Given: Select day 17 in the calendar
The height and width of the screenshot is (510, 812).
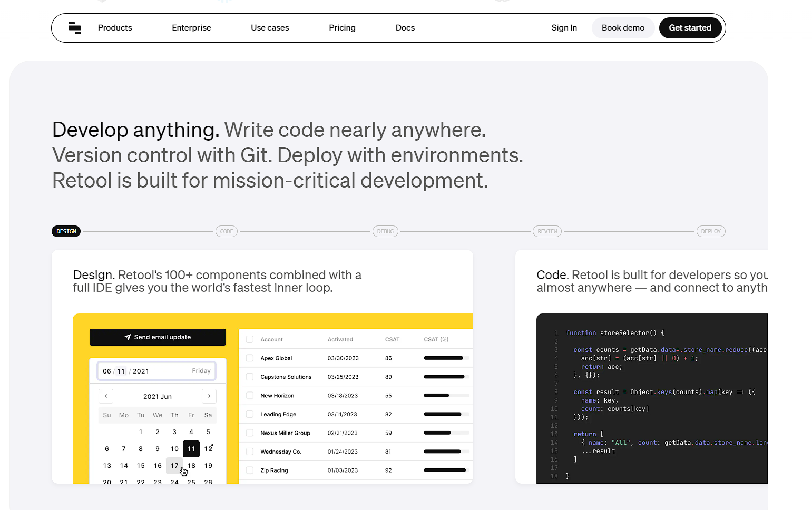Looking at the screenshot, I should point(174,466).
